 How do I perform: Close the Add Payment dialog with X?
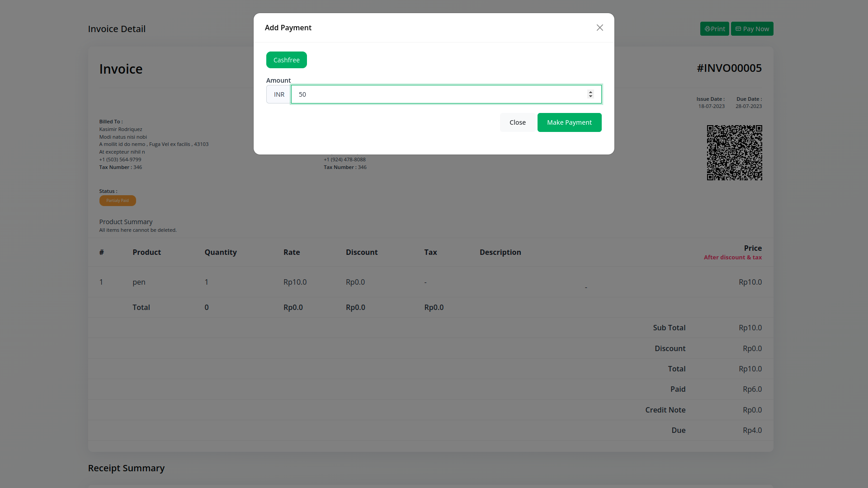pyautogui.click(x=599, y=28)
